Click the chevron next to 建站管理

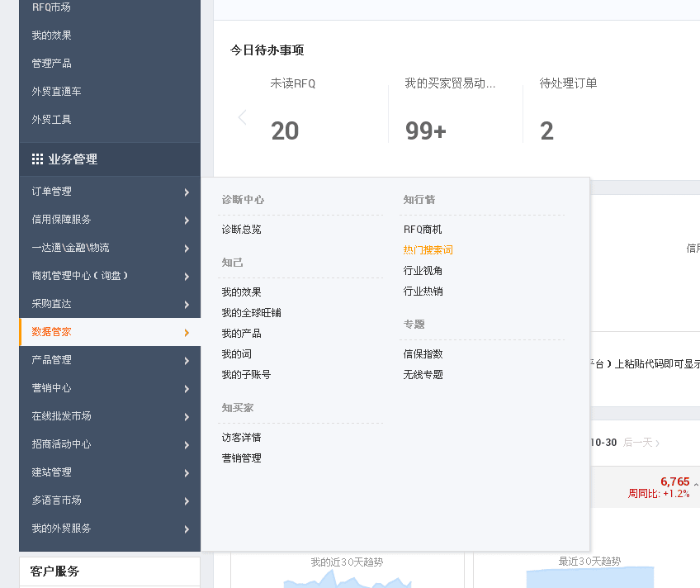point(187,473)
